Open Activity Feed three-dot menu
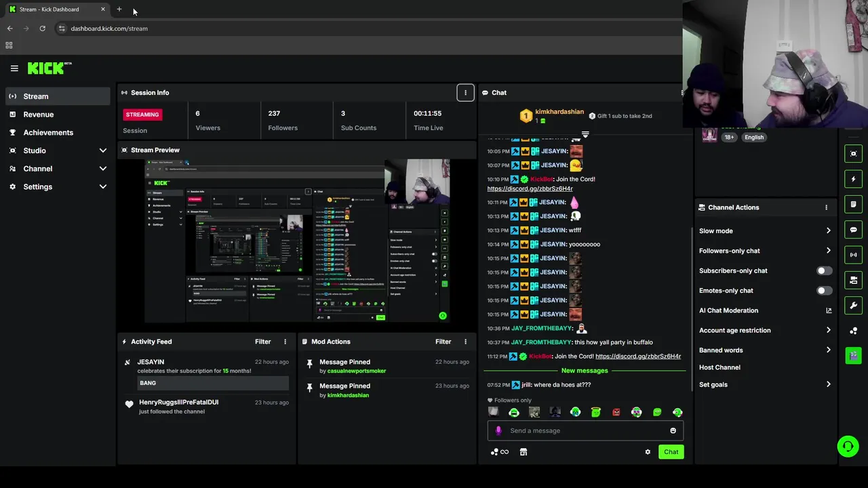 (285, 342)
